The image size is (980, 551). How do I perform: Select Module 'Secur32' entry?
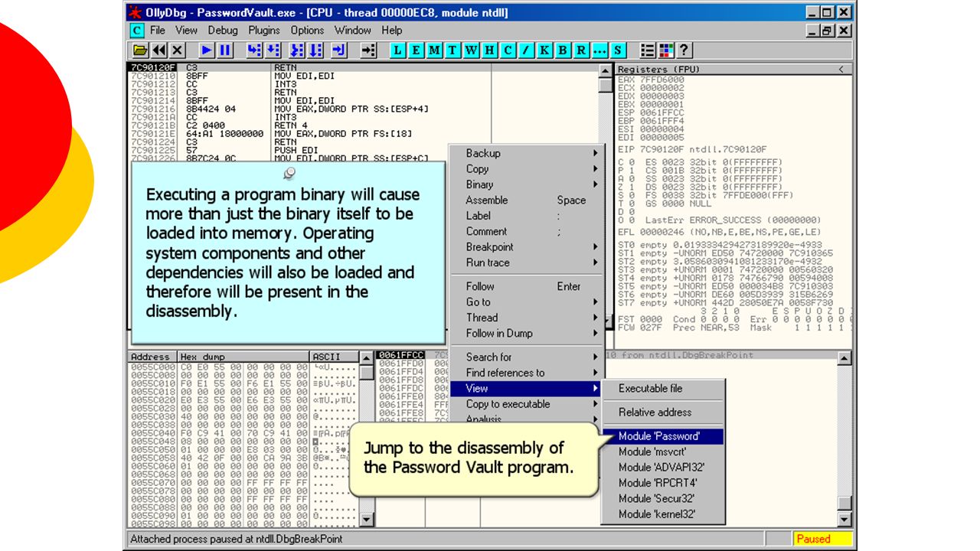[663, 499]
